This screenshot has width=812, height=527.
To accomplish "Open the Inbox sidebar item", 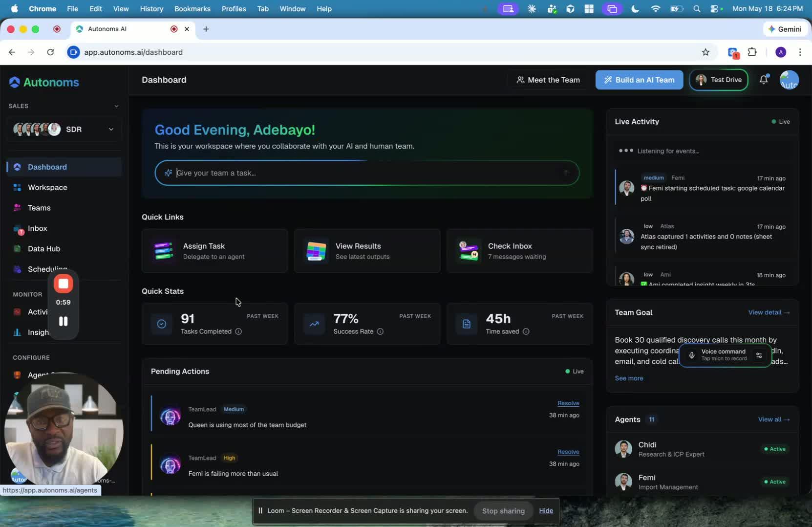I will [64, 229].
